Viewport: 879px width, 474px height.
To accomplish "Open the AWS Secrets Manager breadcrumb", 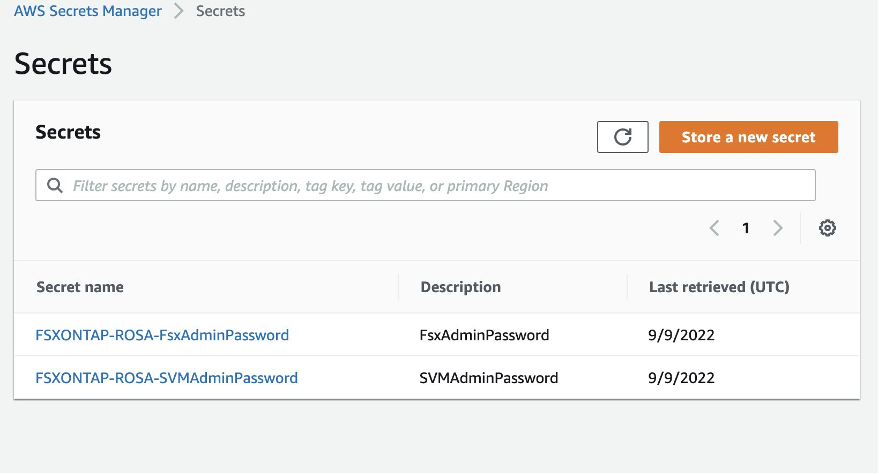I will pos(87,11).
